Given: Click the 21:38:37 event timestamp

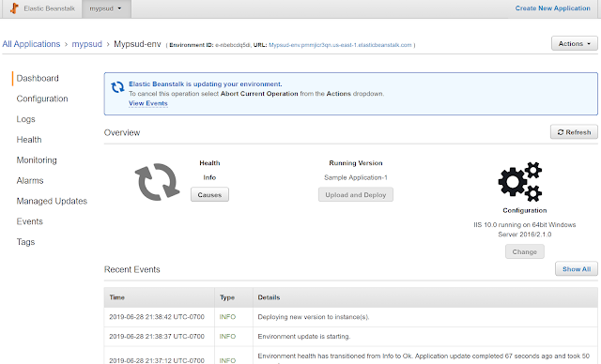Looking at the screenshot, I should 157,337.
